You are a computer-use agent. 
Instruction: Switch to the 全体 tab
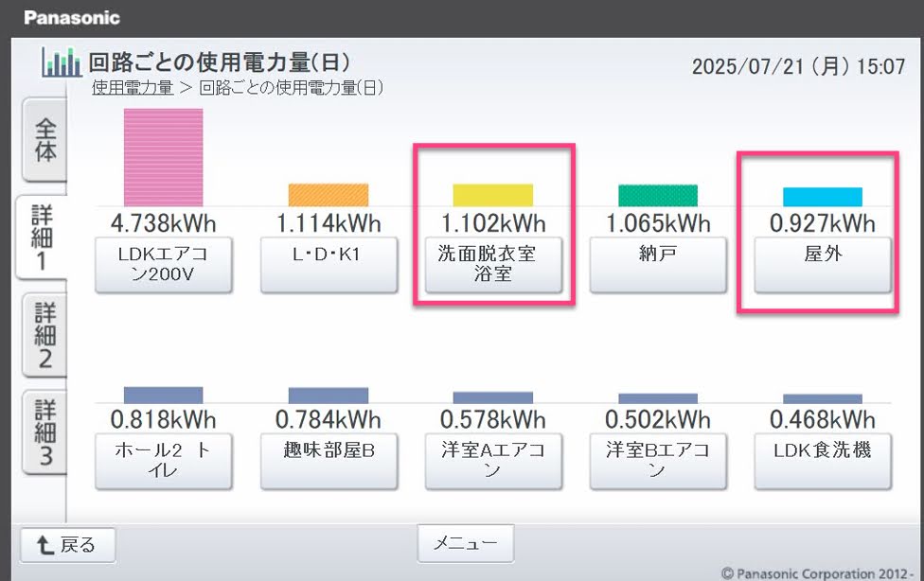pos(45,142)
